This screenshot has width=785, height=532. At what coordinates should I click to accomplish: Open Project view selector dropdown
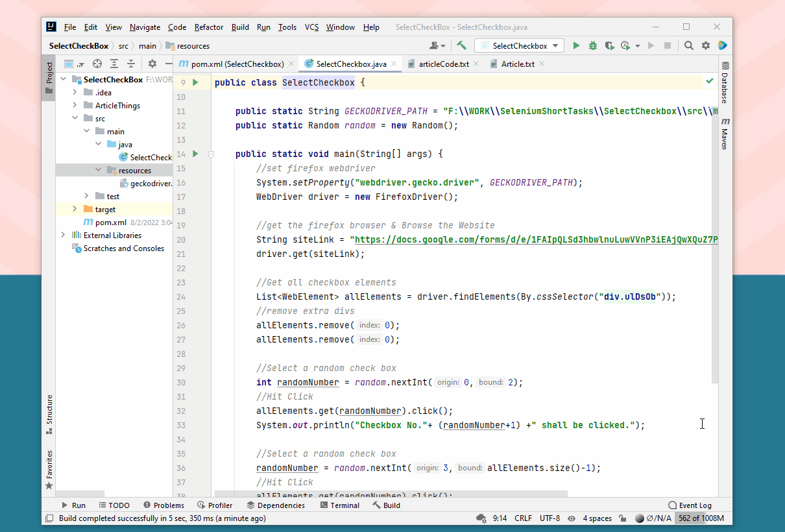point(74,64)
